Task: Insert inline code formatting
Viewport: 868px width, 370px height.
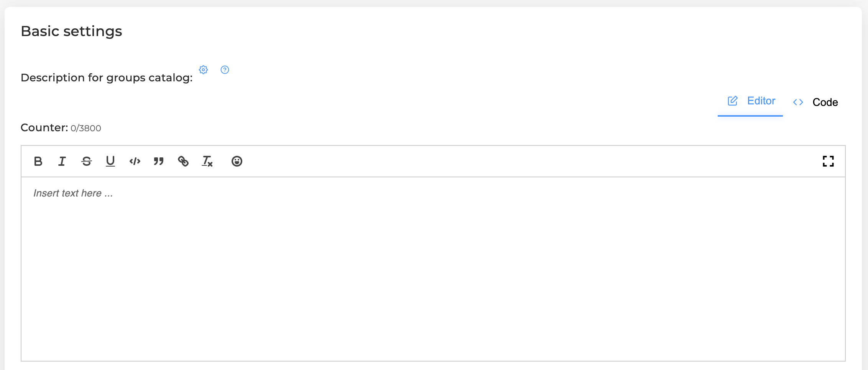Action: (135, 161)
